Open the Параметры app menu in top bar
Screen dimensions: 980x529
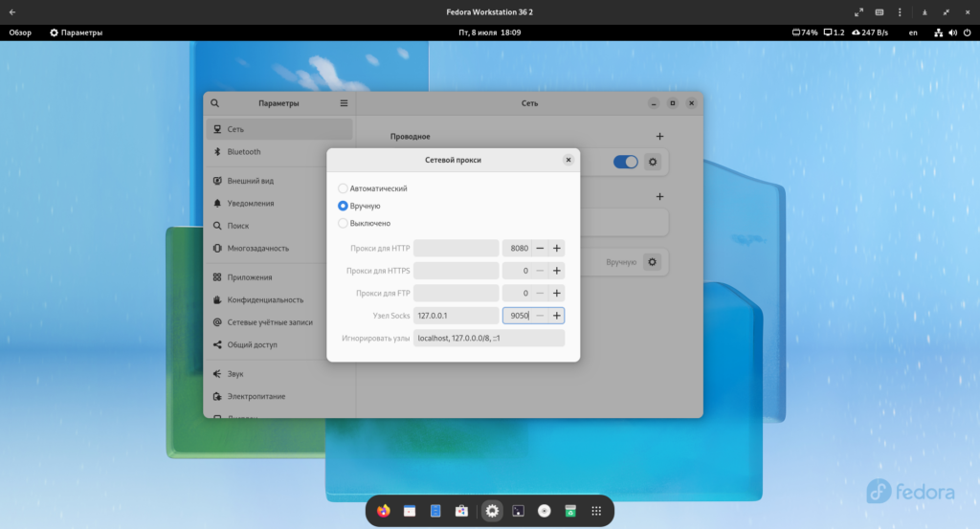75,33
